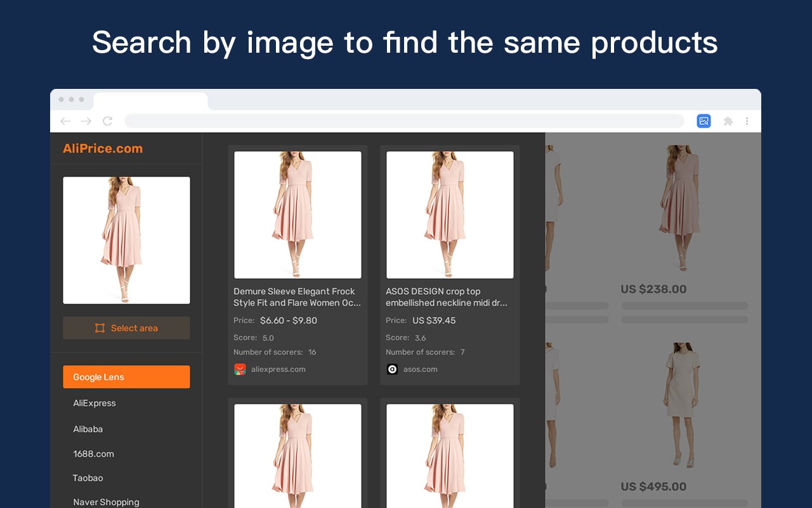
Task: Click the browser forward arrow
Action: [86, 121]
